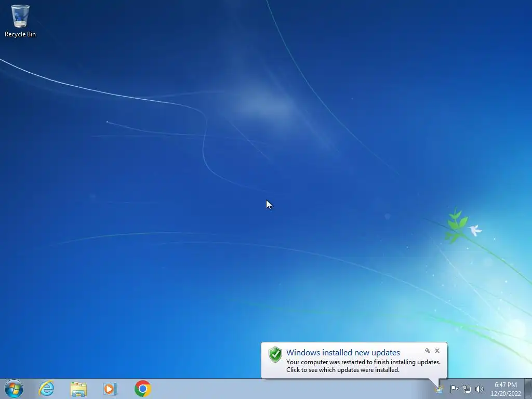Open notification options via wrench icon

point(428,351)
